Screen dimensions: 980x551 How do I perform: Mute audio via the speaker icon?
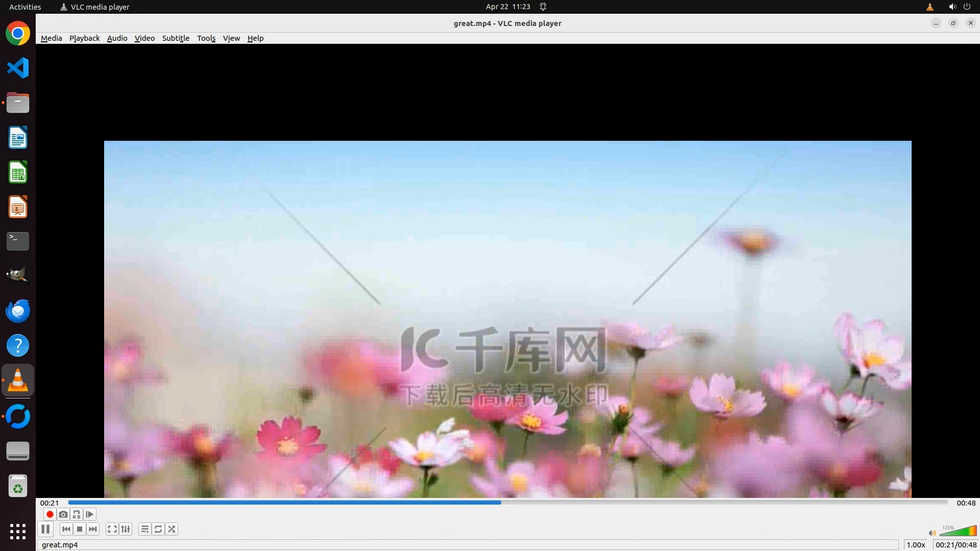(x=932, y=533)
